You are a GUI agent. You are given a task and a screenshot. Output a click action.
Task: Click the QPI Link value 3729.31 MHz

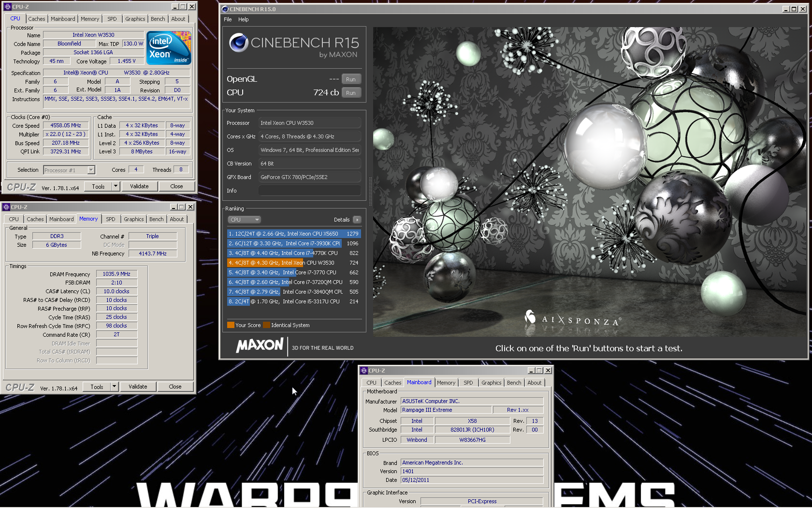tap(66, 151)
